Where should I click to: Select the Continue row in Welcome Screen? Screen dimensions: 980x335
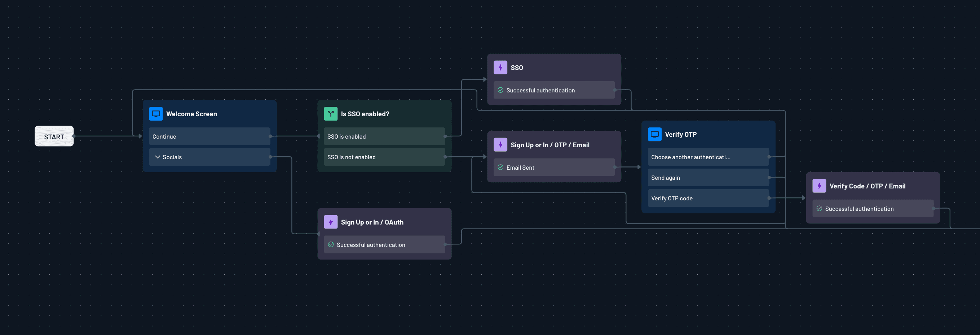(209, 136)
